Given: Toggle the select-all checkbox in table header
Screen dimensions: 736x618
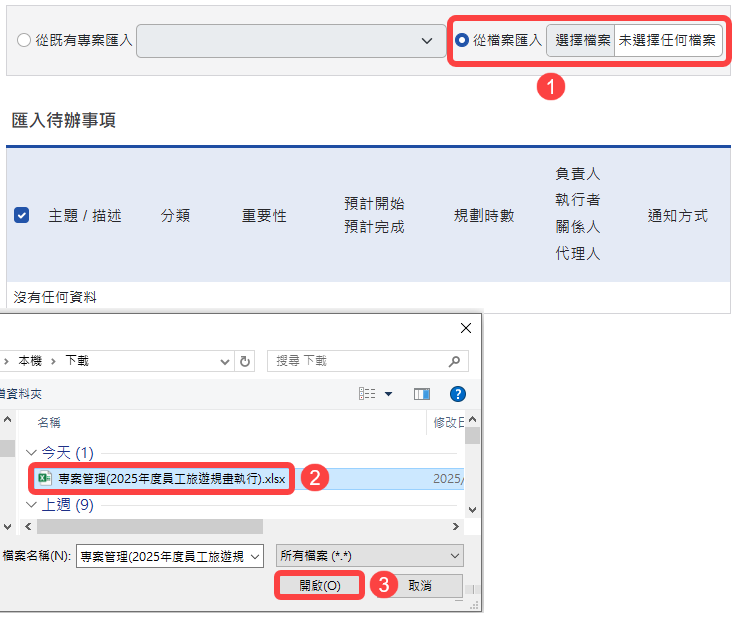Looking at the screenshot, I should [x=22, y=215].
